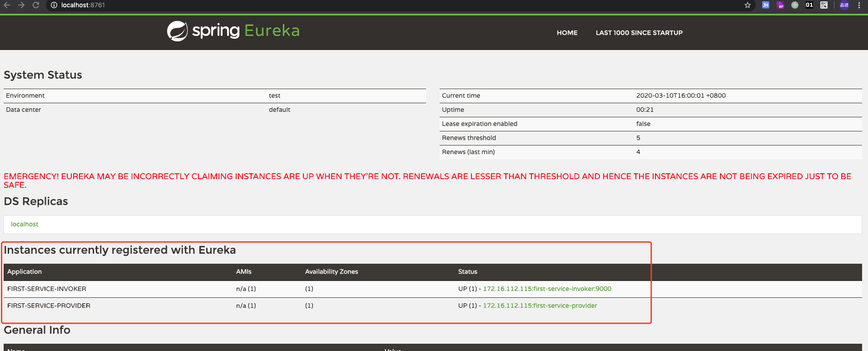Select the Data center value 'default'
The image size is (868, 351).
point(279,110)
